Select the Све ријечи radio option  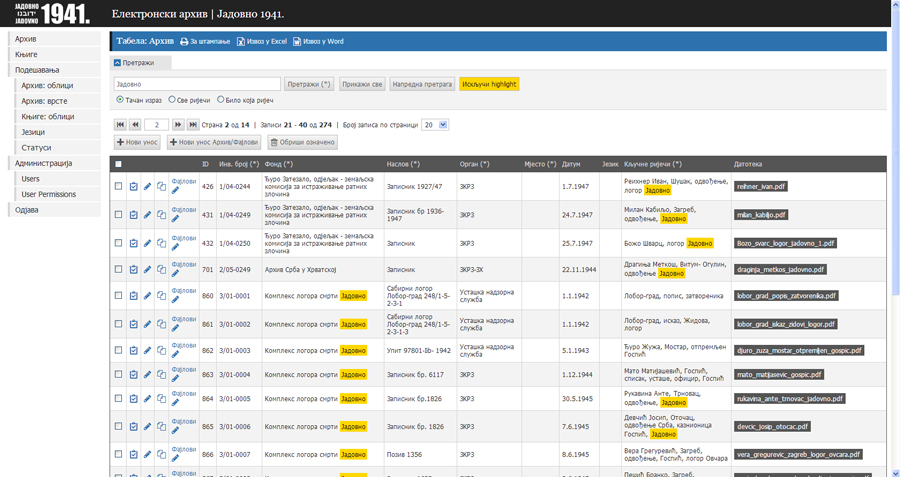click(172, 100)
